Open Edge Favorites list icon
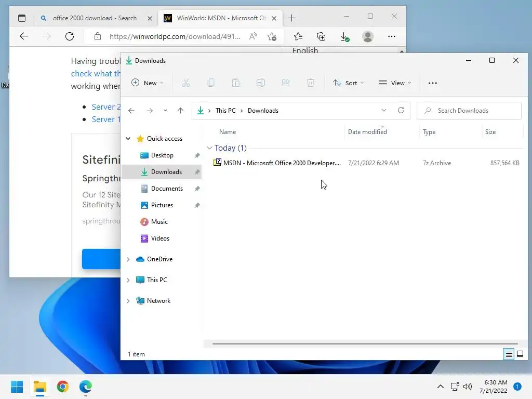The width and height of the screenshot is (532, 399). pyautogui.click(x=298, y=36)
